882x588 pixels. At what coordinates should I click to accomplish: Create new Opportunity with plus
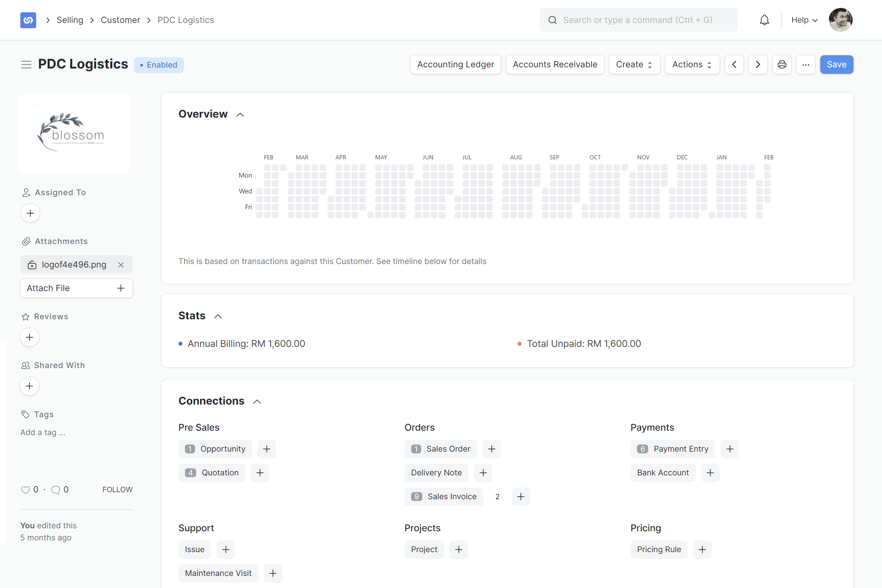[x=267, y=449]
